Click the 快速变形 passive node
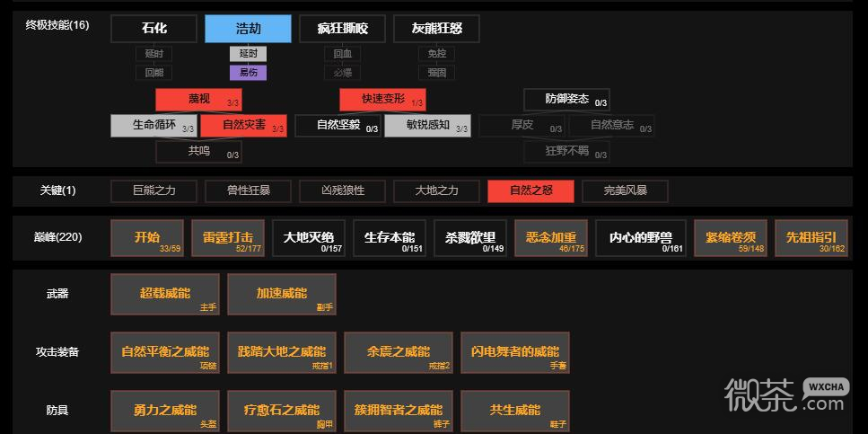This screenshot has height=434, width=868. click(382, 100)
